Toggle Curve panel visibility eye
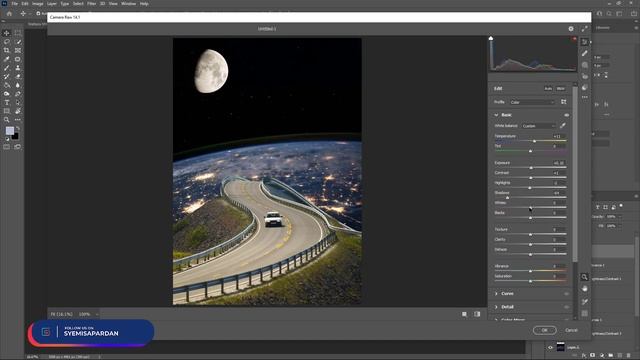 [x=567, y=293]
